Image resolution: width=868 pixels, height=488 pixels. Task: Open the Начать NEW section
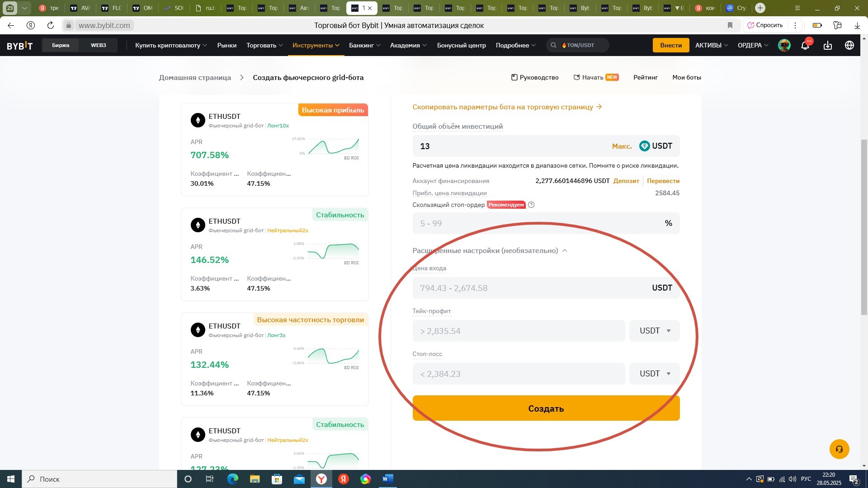coord(596,77)
